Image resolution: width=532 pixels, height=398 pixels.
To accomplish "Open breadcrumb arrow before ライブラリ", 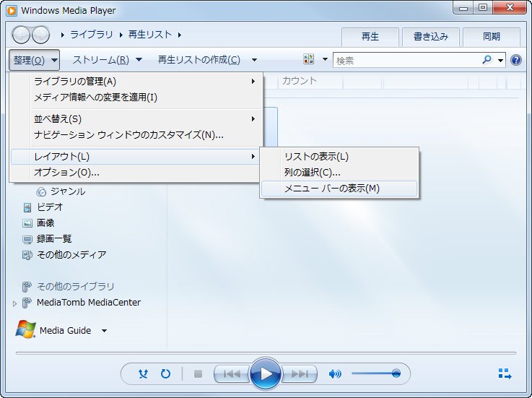I will [x=62, y=35].
